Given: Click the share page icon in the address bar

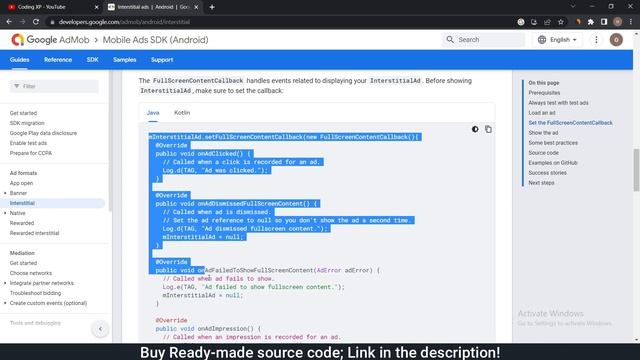Looking at the screenshot, I should click(x=547, y=22).
